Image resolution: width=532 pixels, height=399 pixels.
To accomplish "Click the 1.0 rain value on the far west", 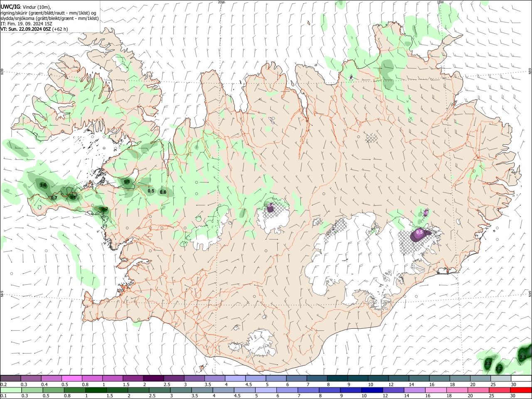I will pyautogui.click(x=43, y=185).
